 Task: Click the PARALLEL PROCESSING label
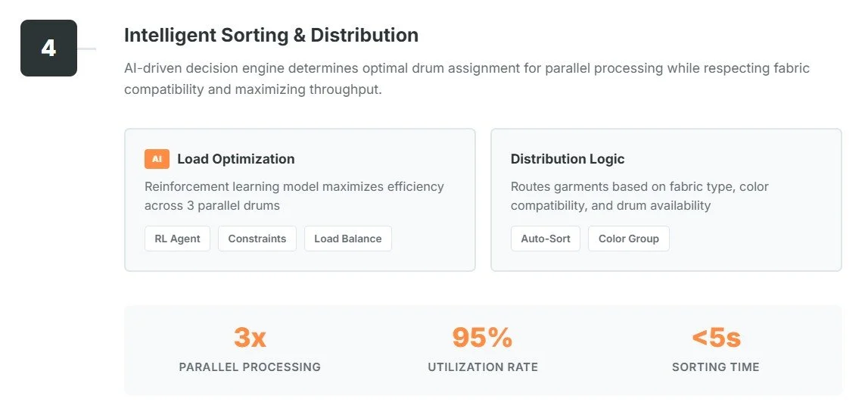[x=250, y=367]
